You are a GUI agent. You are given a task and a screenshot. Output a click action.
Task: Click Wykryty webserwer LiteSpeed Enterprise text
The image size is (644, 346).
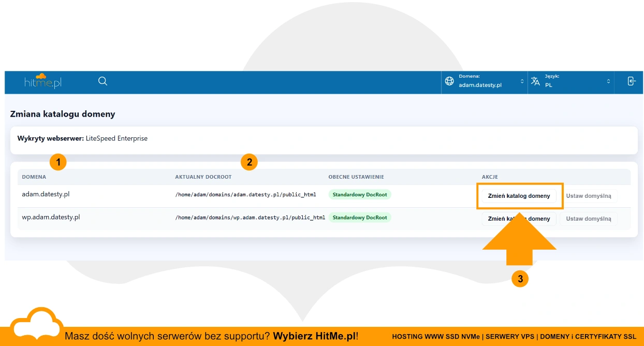82,138
